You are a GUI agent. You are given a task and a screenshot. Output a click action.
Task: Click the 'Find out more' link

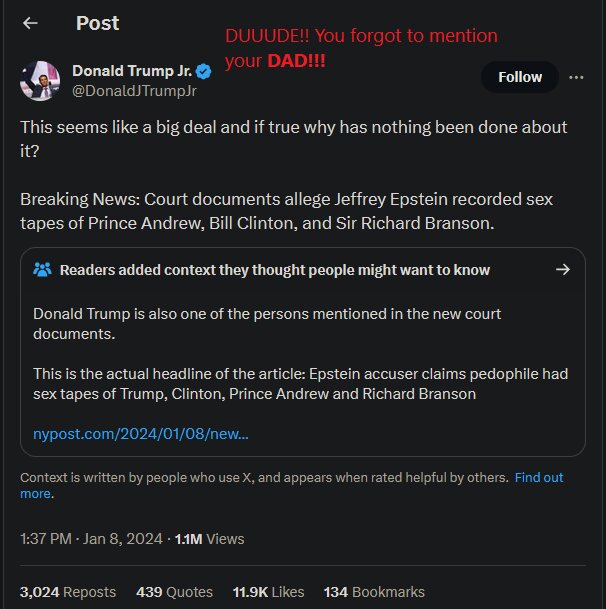tap(292, 485)
